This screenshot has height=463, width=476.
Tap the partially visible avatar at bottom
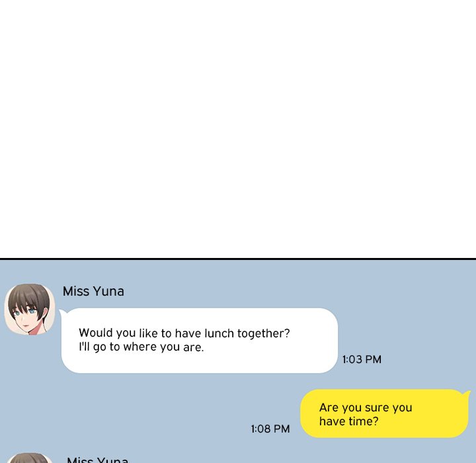click(x=30, y=458)
